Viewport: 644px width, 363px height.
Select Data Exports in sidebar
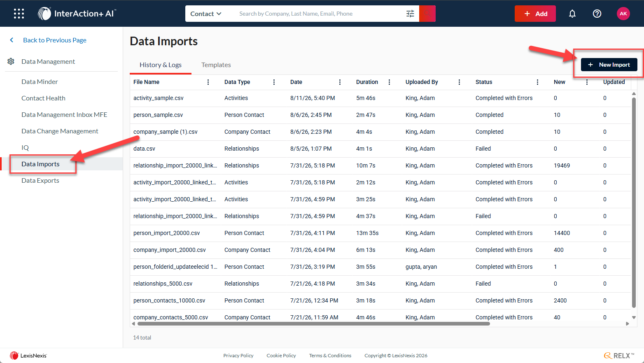point(40,180)
